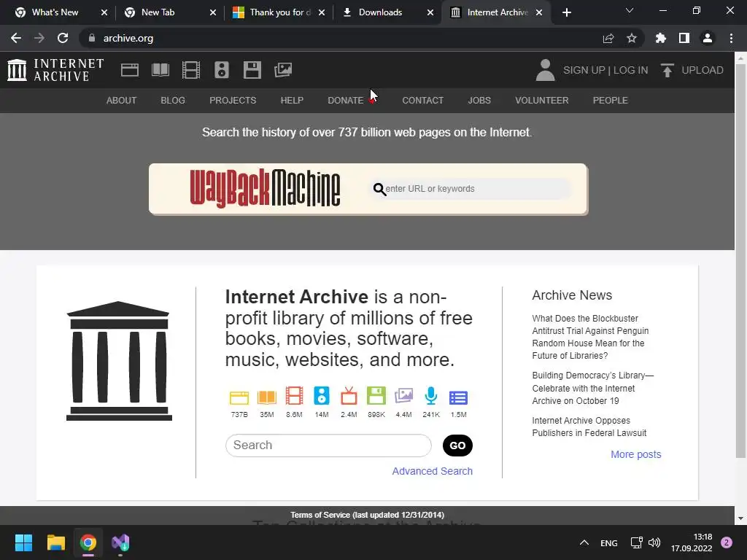Open the Texts book icon in top nav
This screenshot has width=747, height=560.
click(160, 70)
